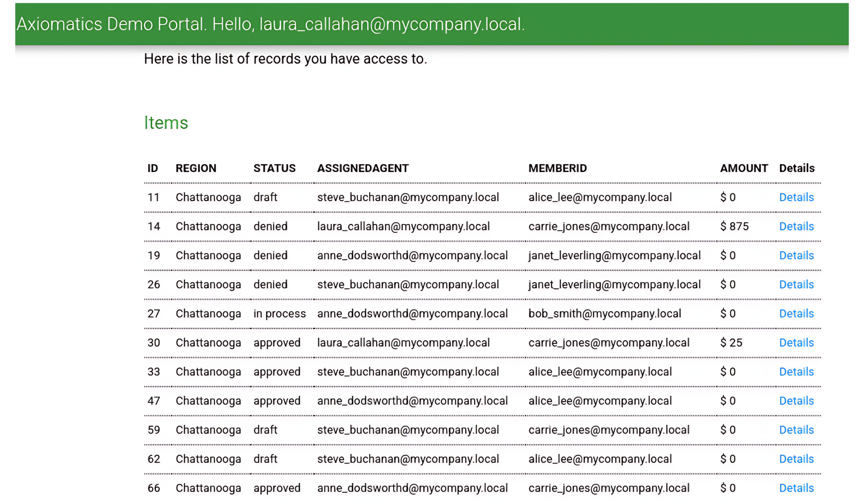Click member janet_leverling in row 26
The height and width of the screenshot is (504, 864).
pyautogui.click(x=614, y=284)
